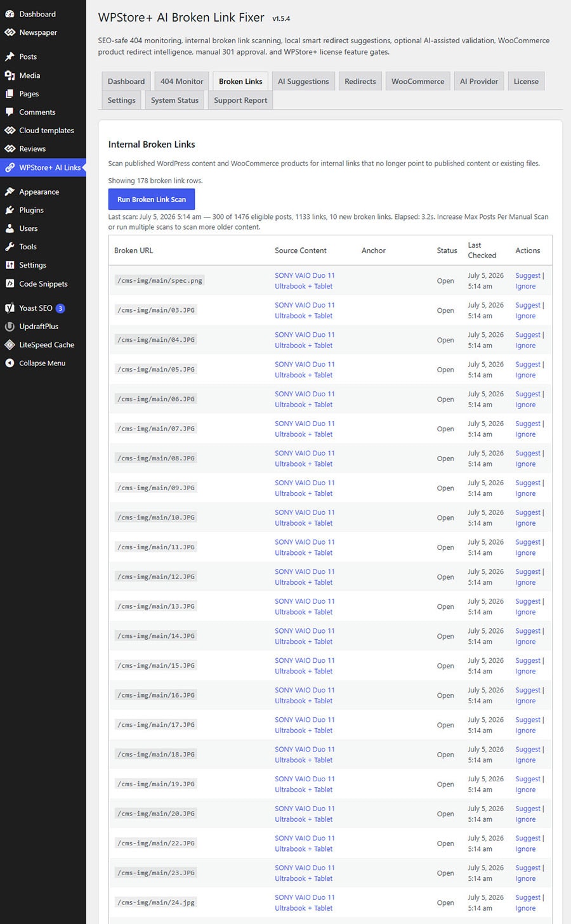
Task: Click the Open status in 09.JPG row
Action: (445, 488)
